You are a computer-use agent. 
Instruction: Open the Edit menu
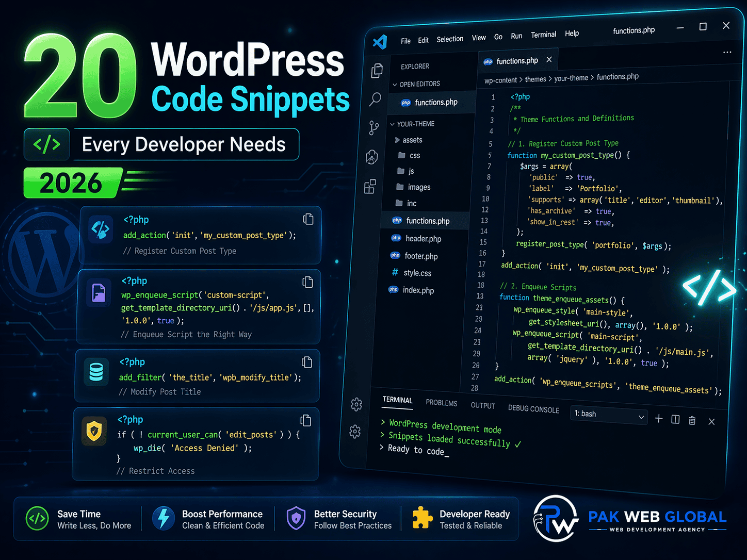click(424, 40)
